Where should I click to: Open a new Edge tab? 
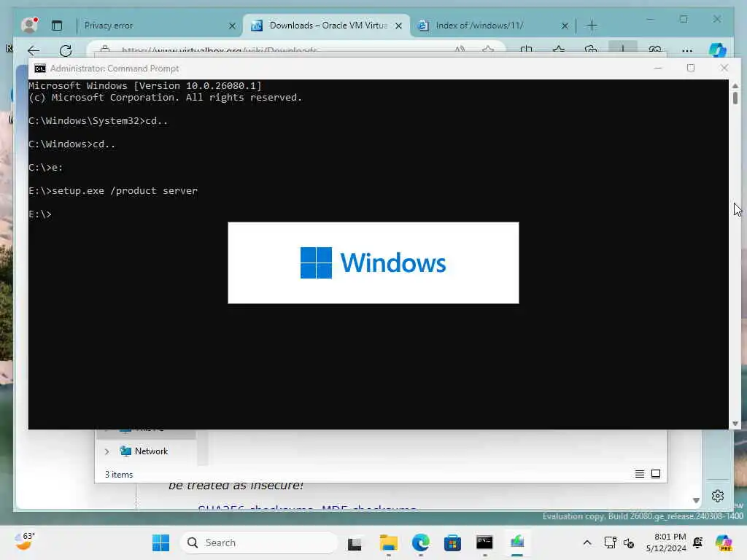tap(592, 26)
